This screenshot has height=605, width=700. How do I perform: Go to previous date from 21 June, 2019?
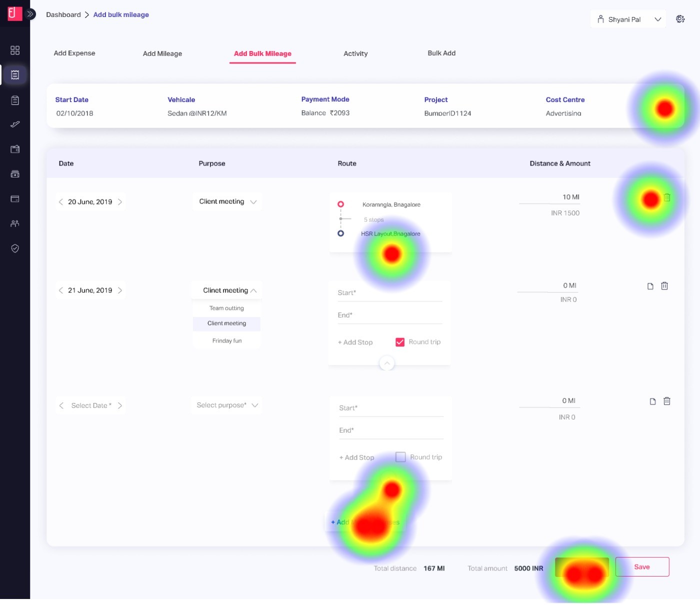(61, 290)
